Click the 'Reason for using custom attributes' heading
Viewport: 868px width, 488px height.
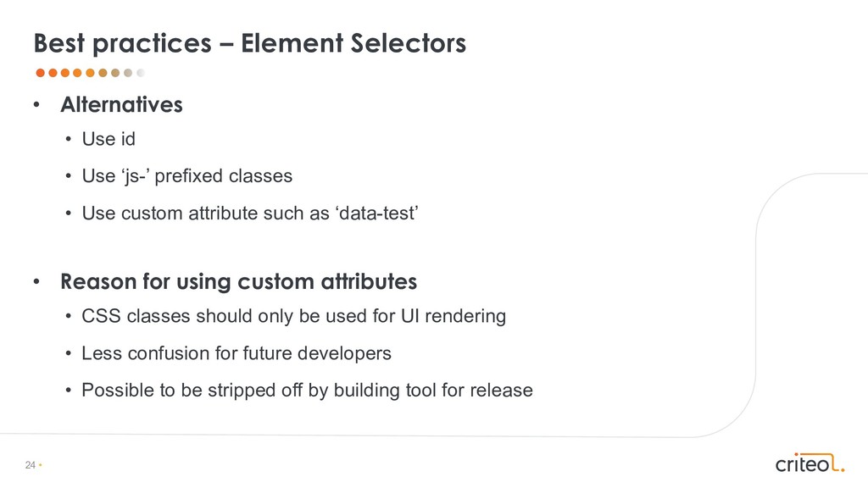click(238, 280)
